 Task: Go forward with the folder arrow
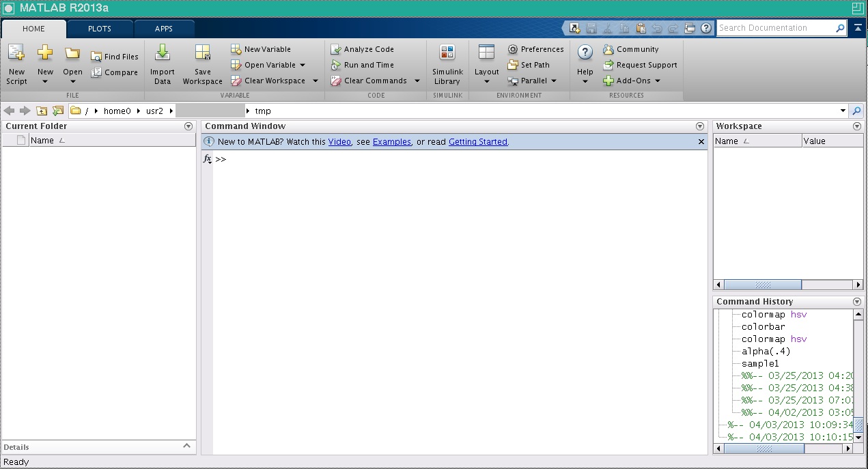25,111
